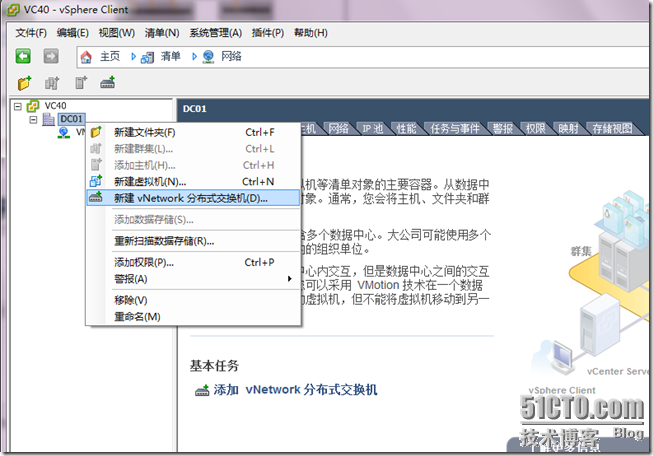Image resolution: width=653 pixels, height=456 pixels.
Task: Click the Home house icon in breadcrumb
Action: [86, 57]
